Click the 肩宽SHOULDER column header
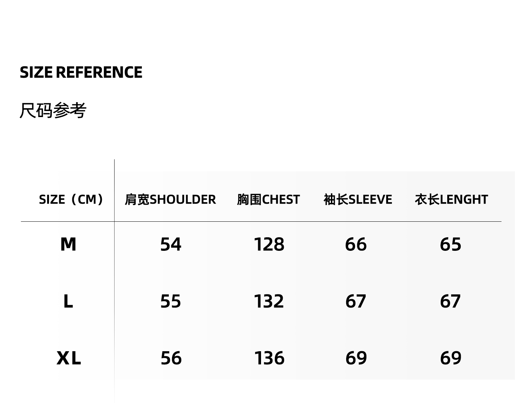 [x=170, y=199]
